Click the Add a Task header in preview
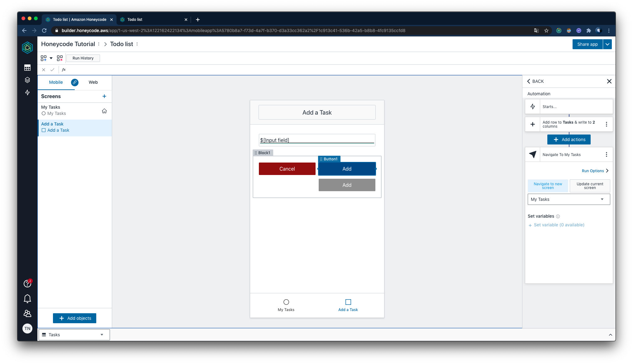The image size is (633, 364). point(317,112)
